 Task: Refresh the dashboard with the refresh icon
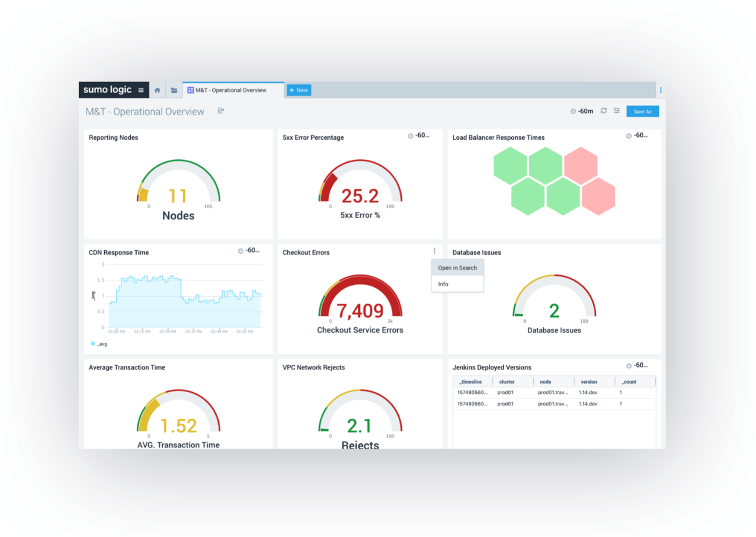[x=604, y=111]
